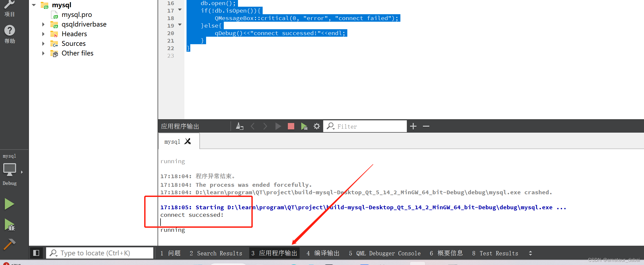Viewport: 644px width, 265px height.
Task: Open output pane settings via the gear icon
Action: [x=317, y=126]
